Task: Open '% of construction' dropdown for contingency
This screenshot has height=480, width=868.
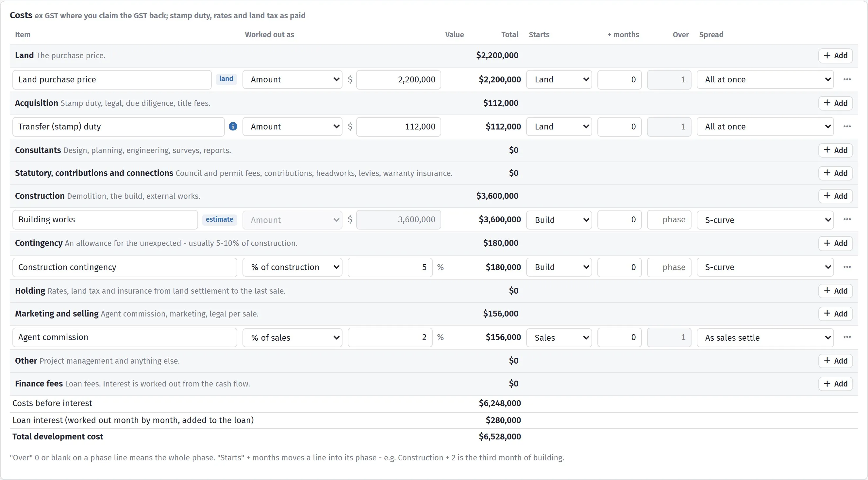Action: point(292,267)
